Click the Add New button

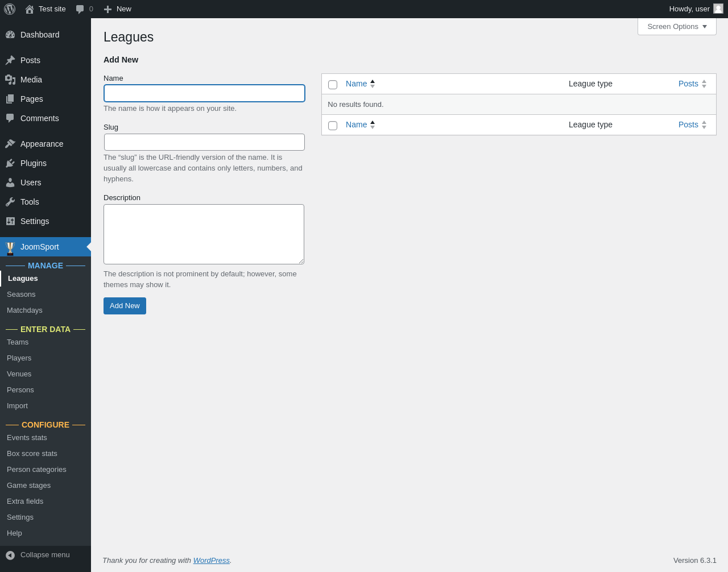pos(125,306)
